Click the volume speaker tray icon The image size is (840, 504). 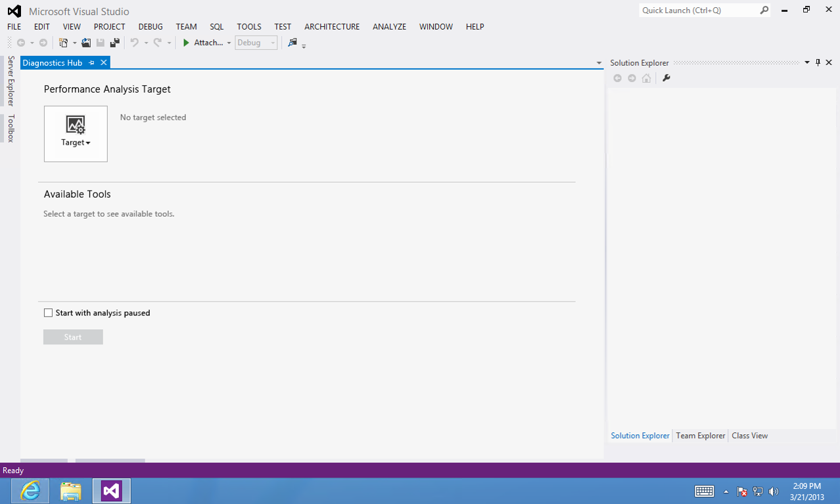point(774,492)
